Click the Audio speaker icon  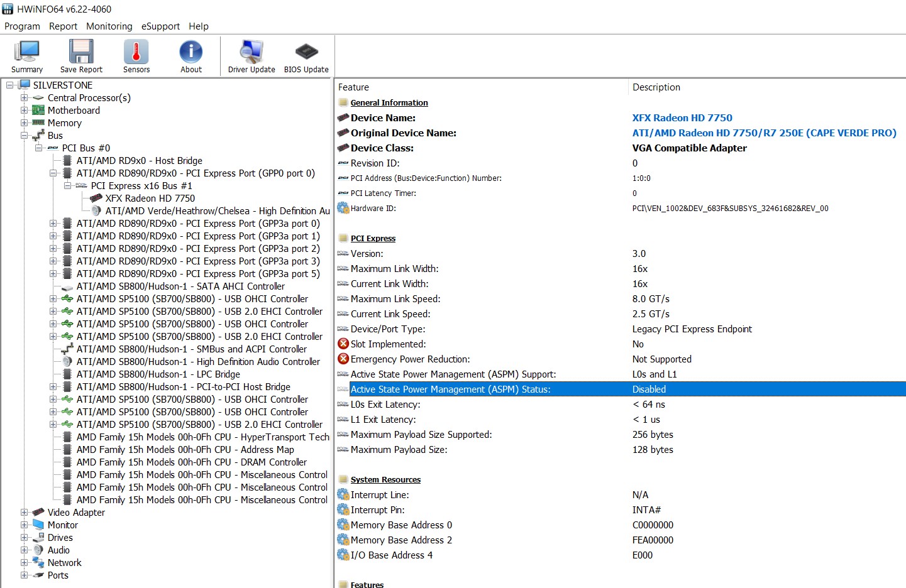coord(38,550)
